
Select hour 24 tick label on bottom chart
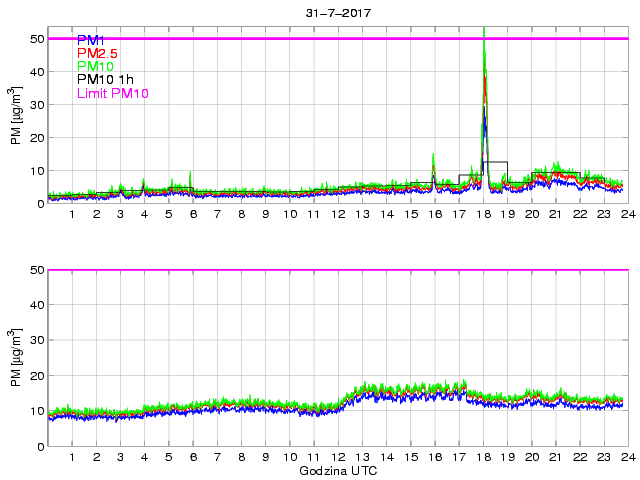tap(628, 457)
